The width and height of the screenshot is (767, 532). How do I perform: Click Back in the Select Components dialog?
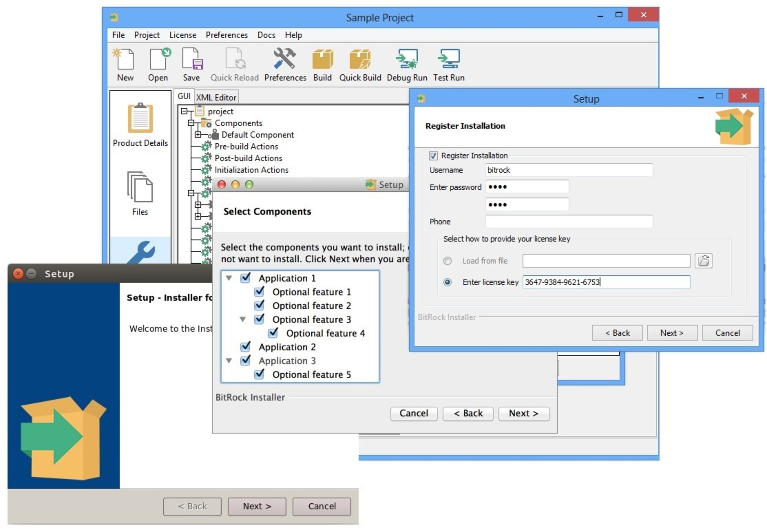[x=468, y=414]
